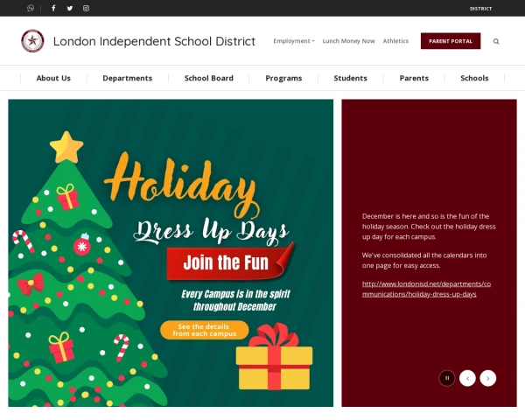Expand the Schools navigation menu
Viewport: 525px width, 420px height.
click(x=474, y=78)
